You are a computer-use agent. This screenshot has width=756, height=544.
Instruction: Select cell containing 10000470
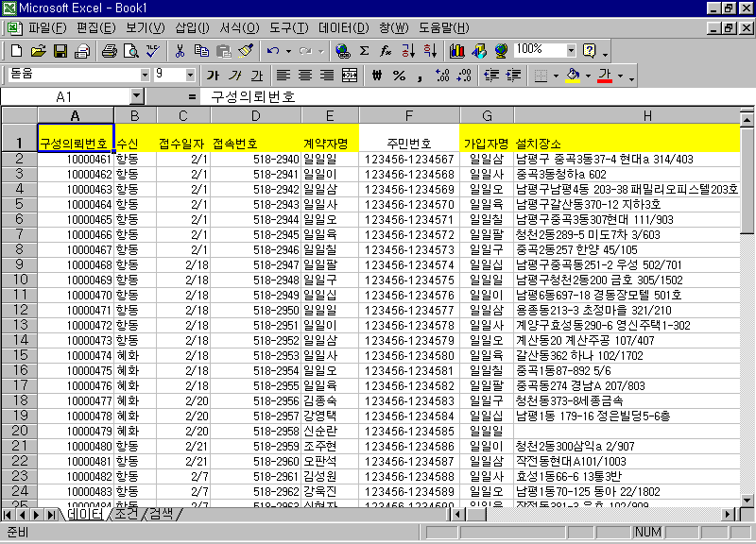[x=76, y=295]
